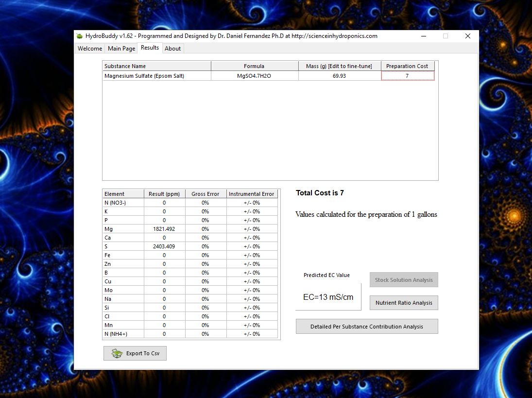Click the Export To Csv box icon

tap(117, 353)
